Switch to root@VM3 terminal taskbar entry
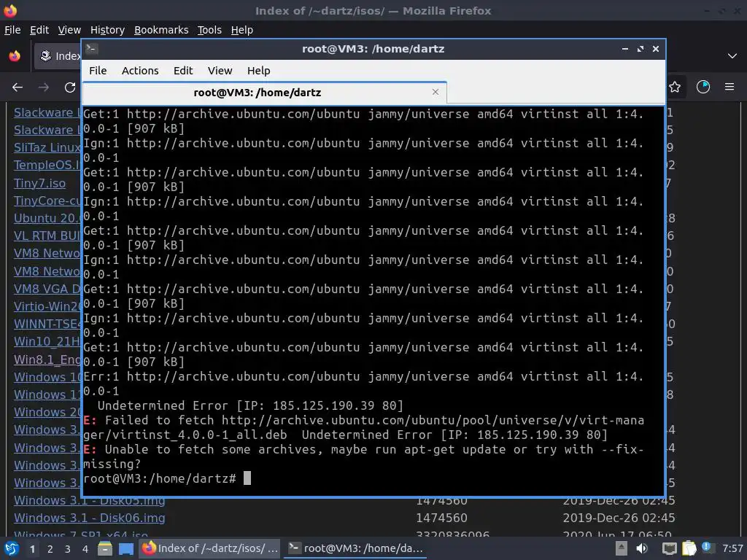Image resolution: width=747 pixels, height=560 pixels. point(356,548)
